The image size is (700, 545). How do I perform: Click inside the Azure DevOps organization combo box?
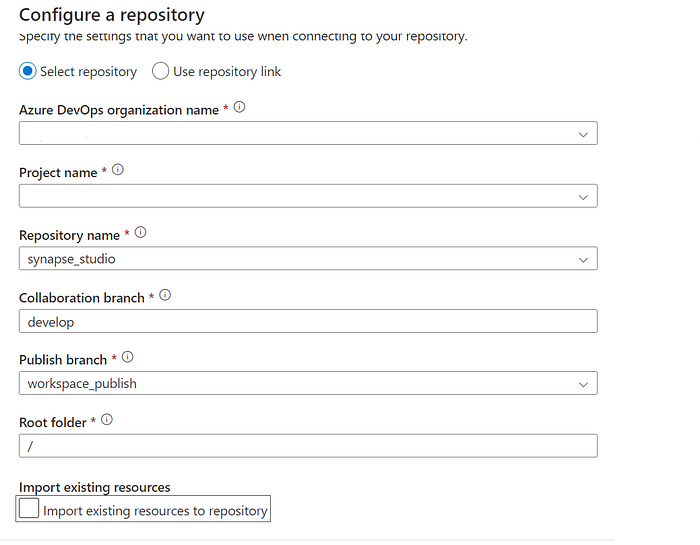point(308,133)
